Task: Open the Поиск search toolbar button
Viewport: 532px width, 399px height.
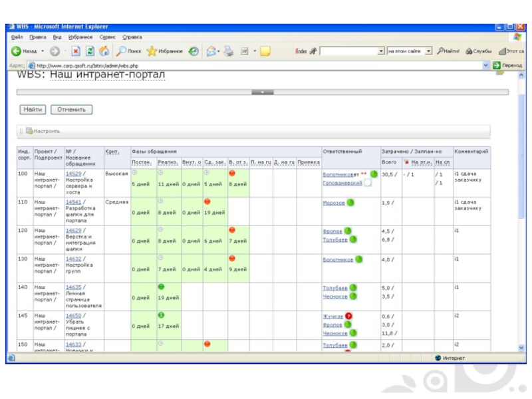Action: (x=128, y=51)
